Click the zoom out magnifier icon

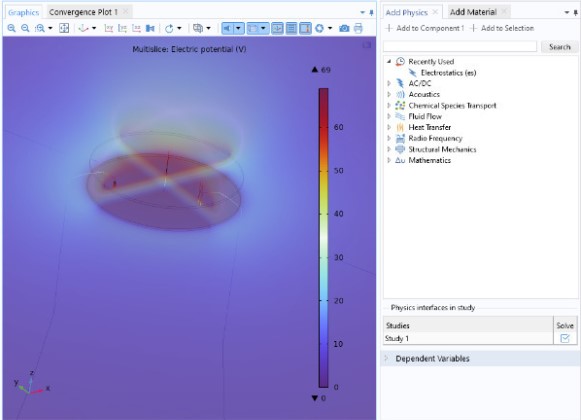[x=25, y=28]
